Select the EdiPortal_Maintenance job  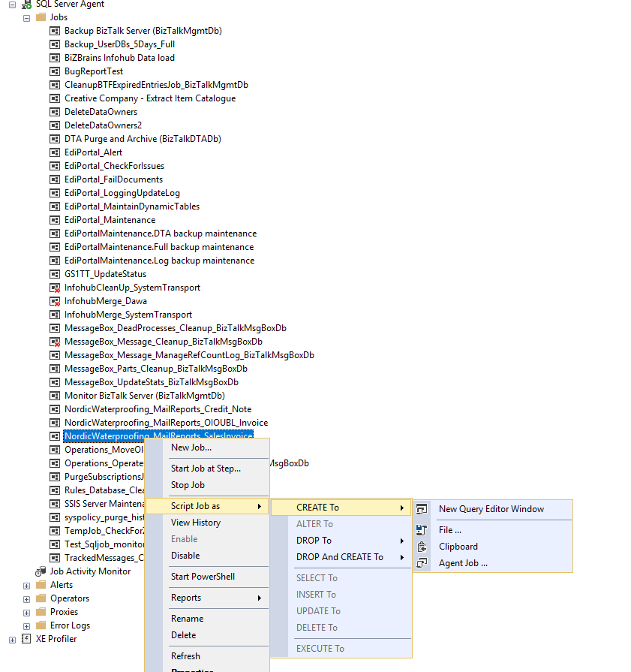point(110,220)
